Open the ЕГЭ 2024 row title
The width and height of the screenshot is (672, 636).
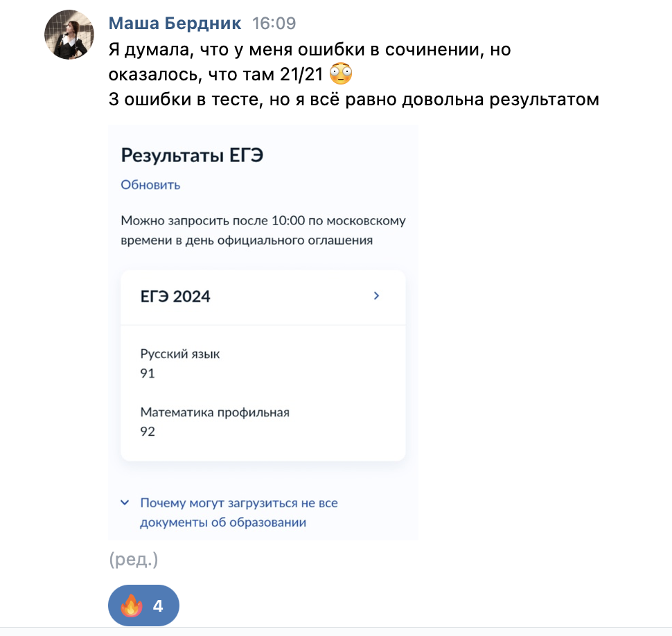point(175,297)
